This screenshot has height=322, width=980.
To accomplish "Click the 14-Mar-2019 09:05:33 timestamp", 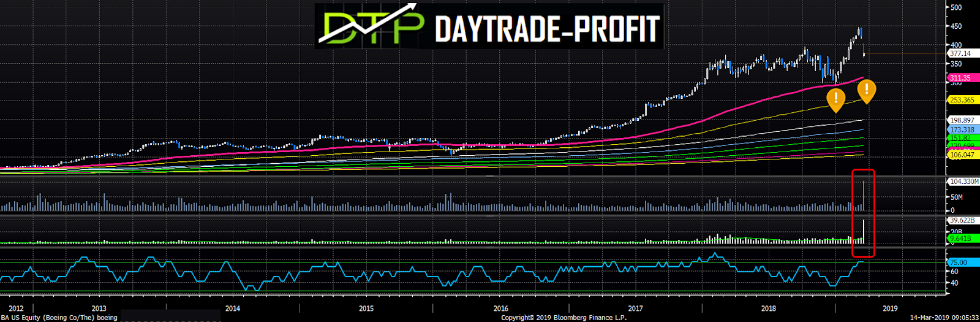I will 944,318.
